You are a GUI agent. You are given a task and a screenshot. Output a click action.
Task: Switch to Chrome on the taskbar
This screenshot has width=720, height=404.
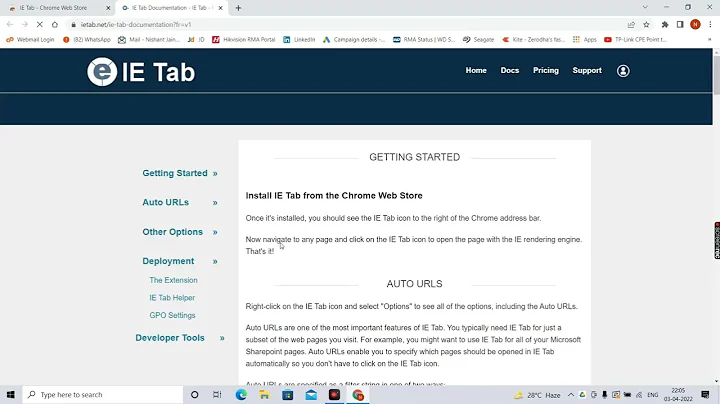click(x=358, y=395)
